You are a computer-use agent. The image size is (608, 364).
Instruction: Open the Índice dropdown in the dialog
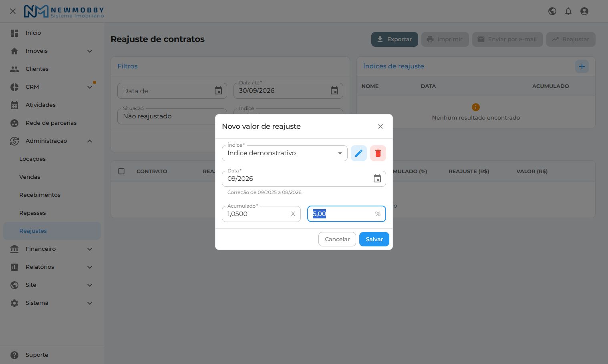click(285, 153)
